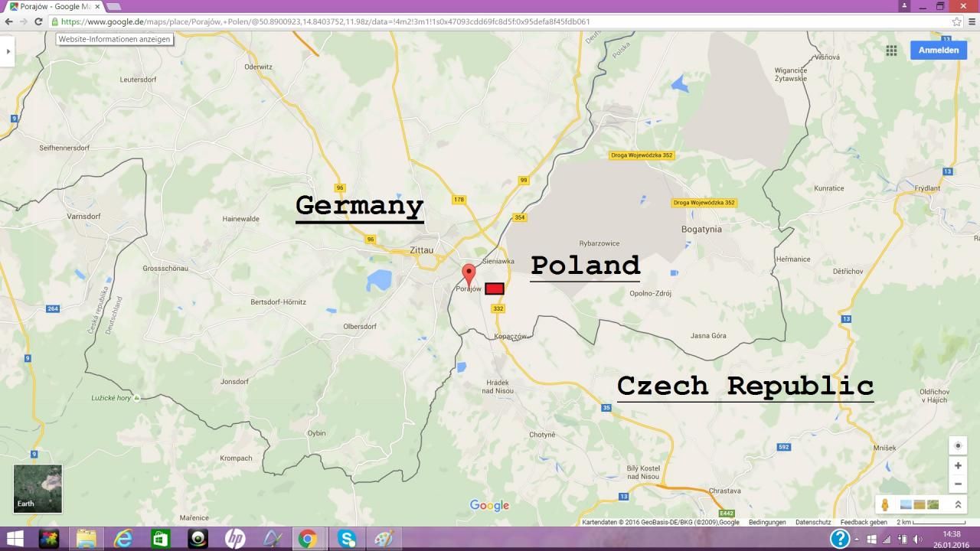Zoom in using the plus icon
Screen dimensions: 980x551
pyautogui.click(x=958, y=465)
